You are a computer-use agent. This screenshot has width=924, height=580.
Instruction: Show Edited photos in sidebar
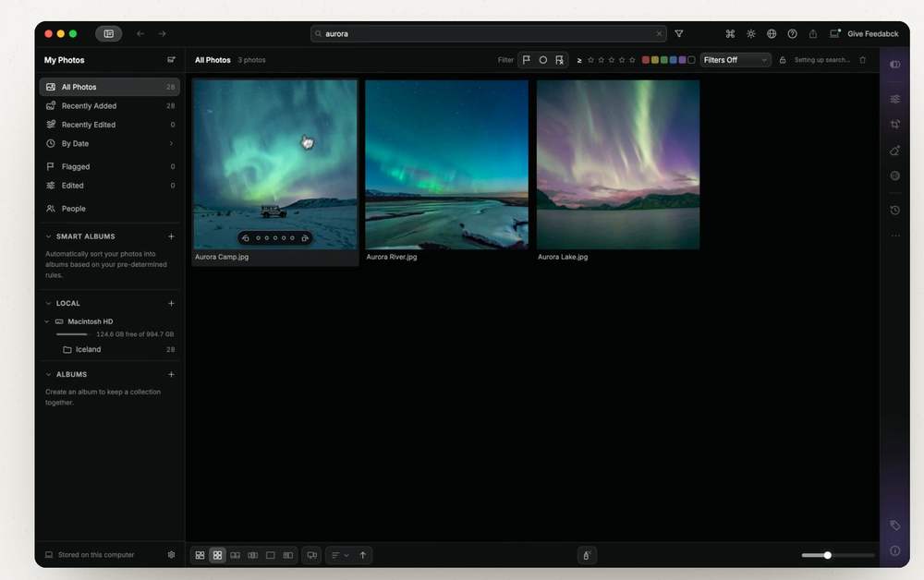110,186
